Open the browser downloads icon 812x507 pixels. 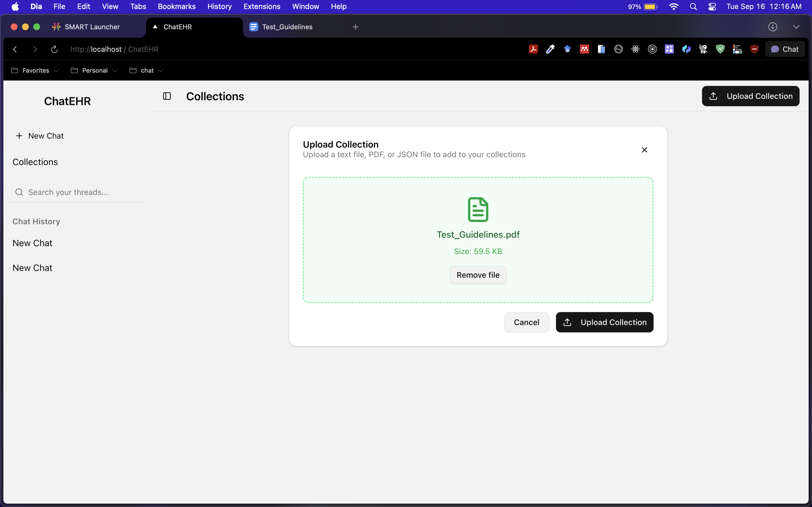[773, 27]
